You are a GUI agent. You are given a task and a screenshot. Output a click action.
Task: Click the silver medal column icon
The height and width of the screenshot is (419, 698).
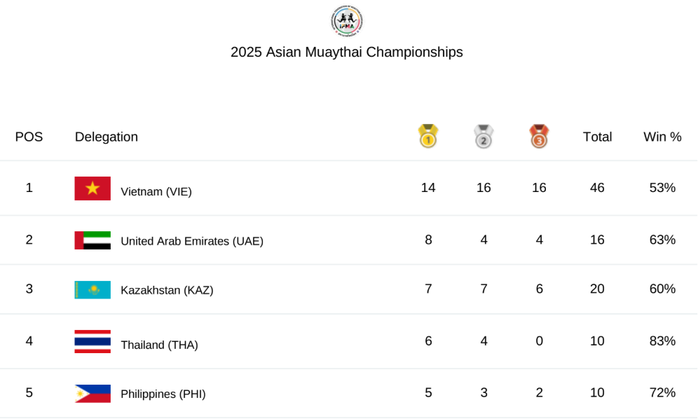click(x=483, y=136)
